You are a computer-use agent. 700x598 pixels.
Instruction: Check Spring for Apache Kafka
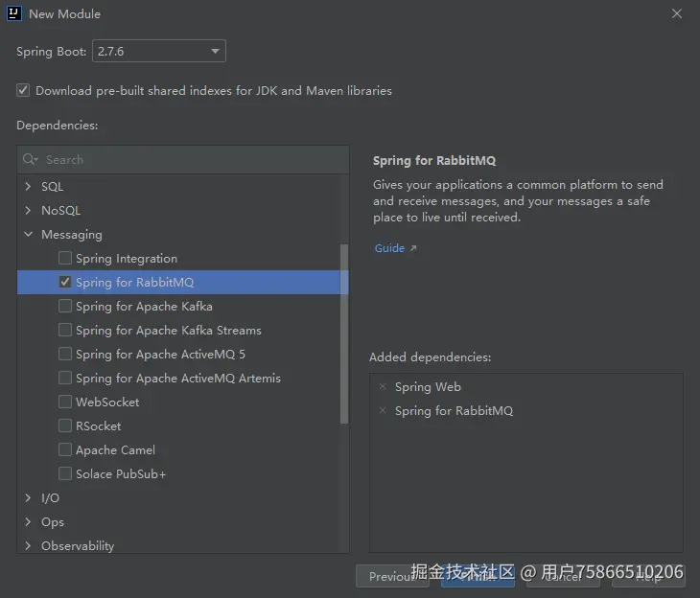65,306
